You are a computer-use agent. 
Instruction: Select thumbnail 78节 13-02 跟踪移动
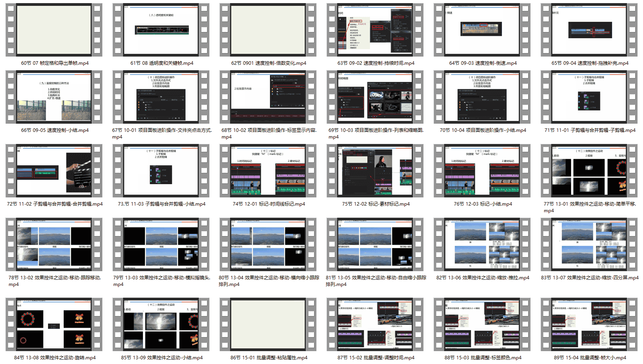[54, 245]
